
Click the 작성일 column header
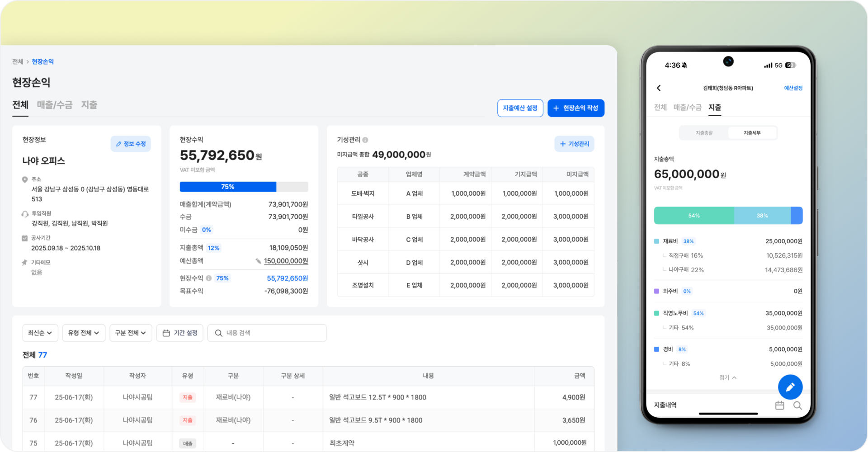click(74, 376)
